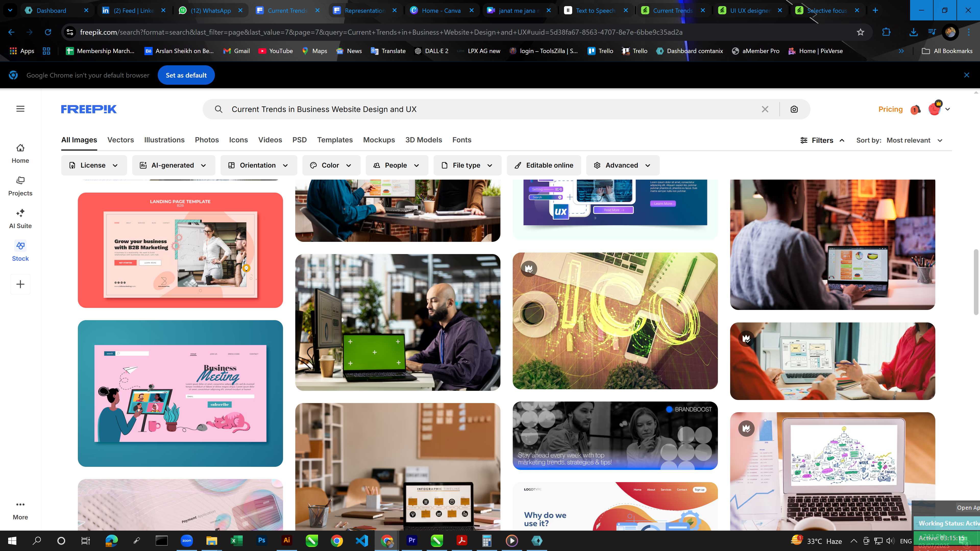Switch to the PSD tab
Viewport: 980px width, 551px height.
[x=299, y=140]
